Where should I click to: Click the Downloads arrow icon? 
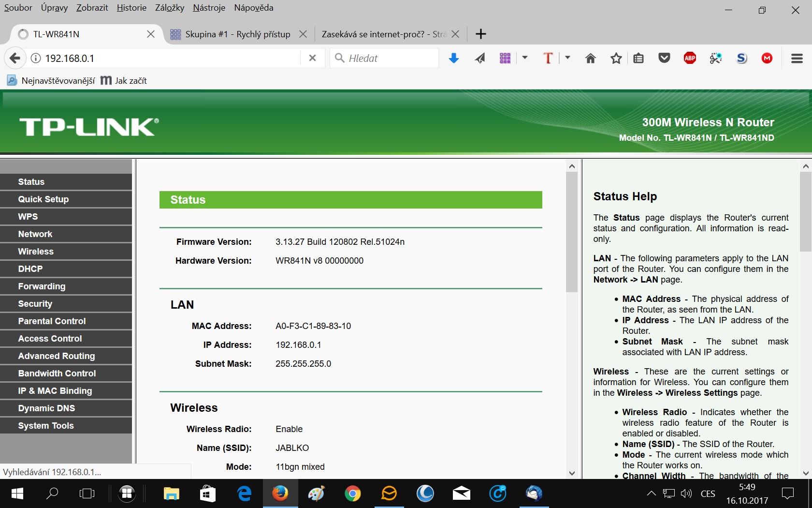[453, 59]
